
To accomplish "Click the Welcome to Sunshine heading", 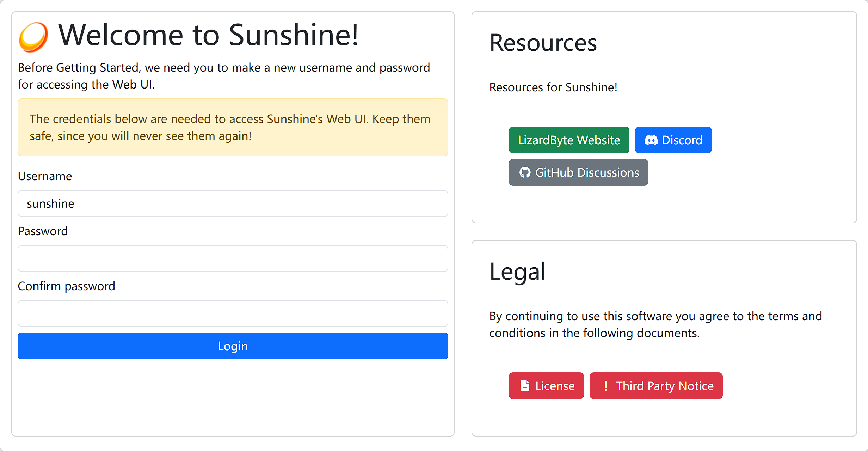I will point(208,35).
